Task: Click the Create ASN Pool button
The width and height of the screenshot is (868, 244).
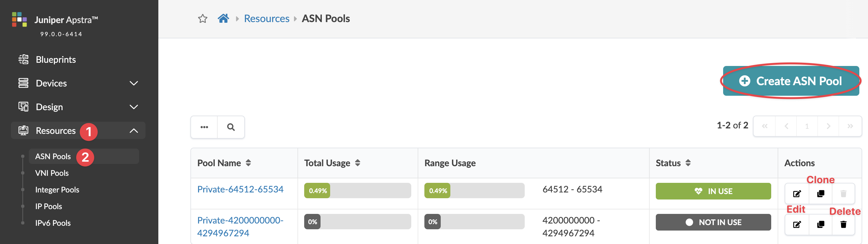Action: click(x=790, y=81)
